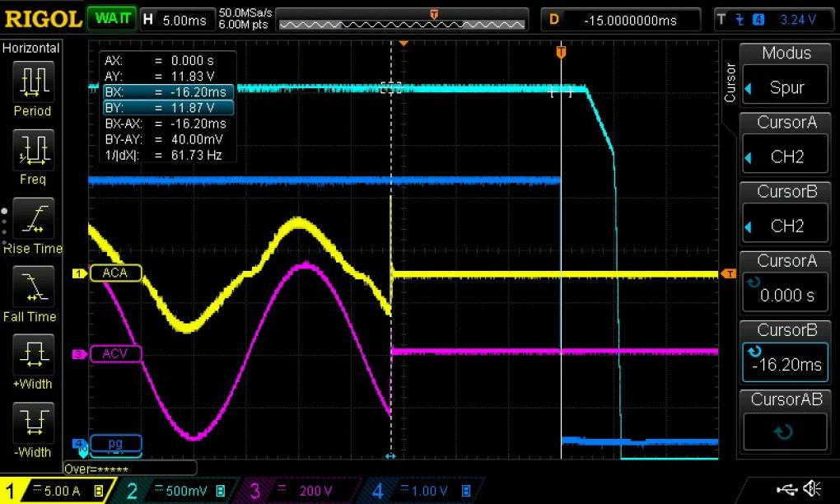The height and width of the screenshot is (504, 840).
Task: Click the USB connection status icon
Action: (786, 488)
